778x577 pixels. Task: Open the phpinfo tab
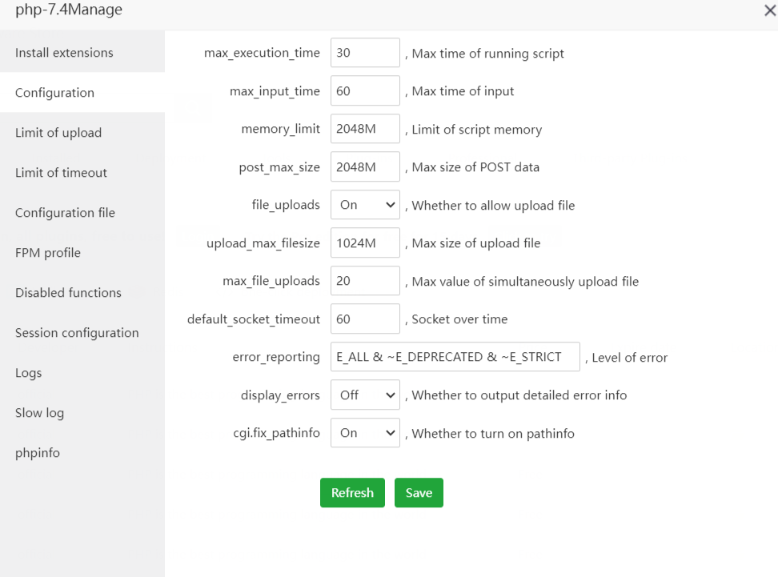point(37,452)
